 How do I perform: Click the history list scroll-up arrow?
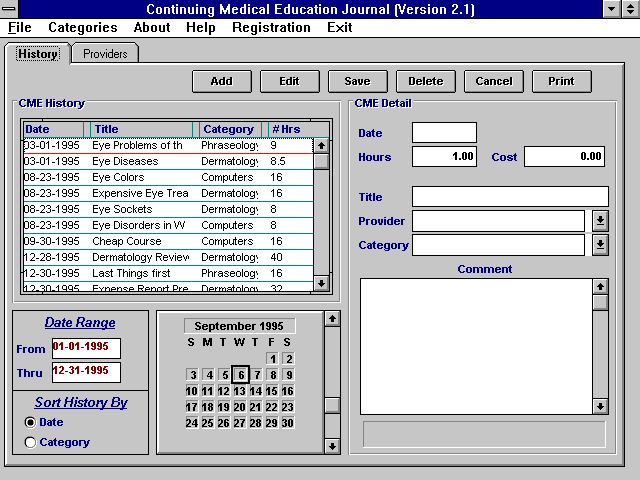coord(321,146)
